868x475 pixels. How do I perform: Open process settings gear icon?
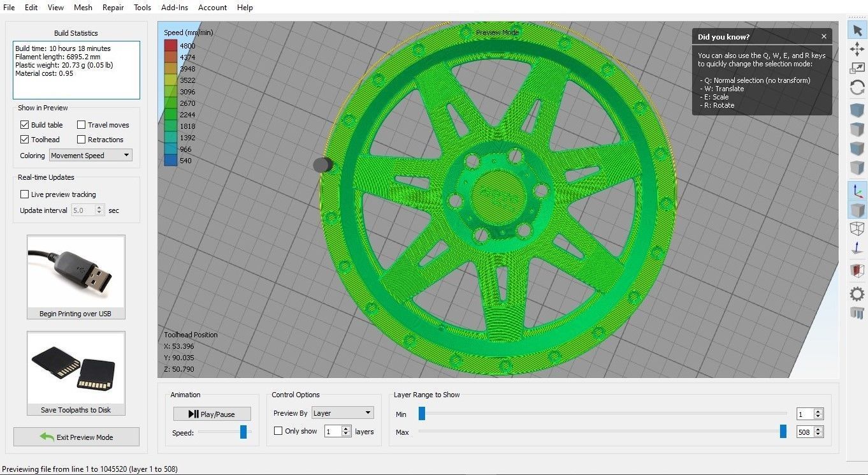click(x=857, y=293)
